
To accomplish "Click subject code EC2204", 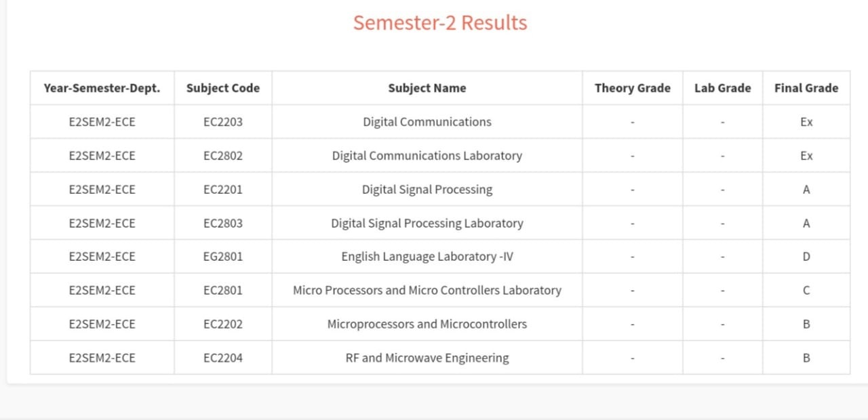I will tap(223, 358).
